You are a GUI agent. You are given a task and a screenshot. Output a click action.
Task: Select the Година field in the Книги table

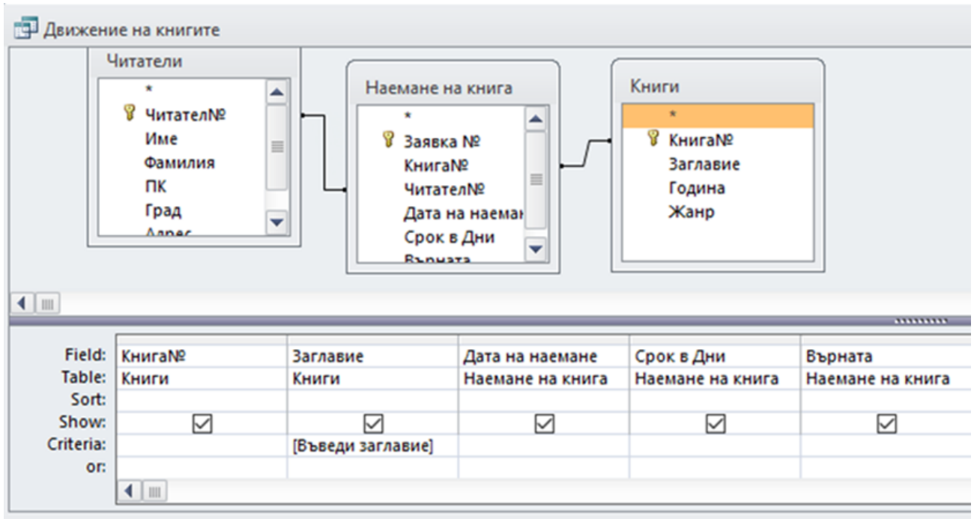coord(697,188)
